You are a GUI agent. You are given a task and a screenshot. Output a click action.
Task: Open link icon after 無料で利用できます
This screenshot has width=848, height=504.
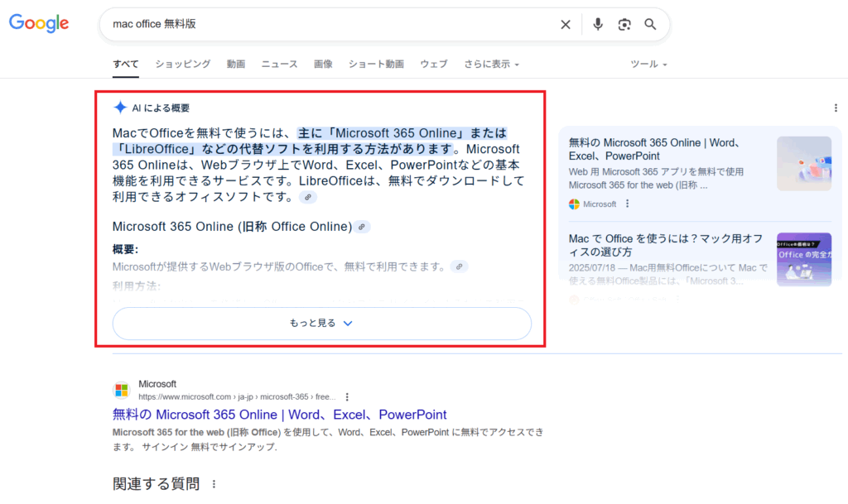click(459, 266)
